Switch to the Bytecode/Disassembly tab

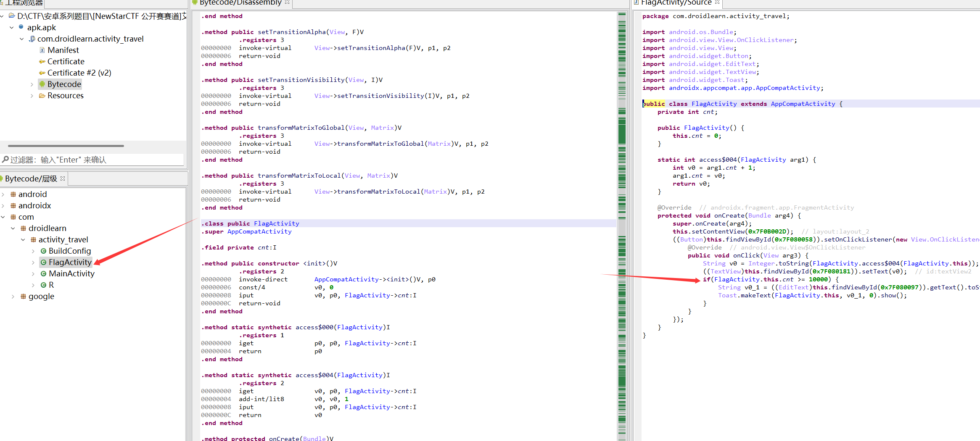[x=240, y=3]
